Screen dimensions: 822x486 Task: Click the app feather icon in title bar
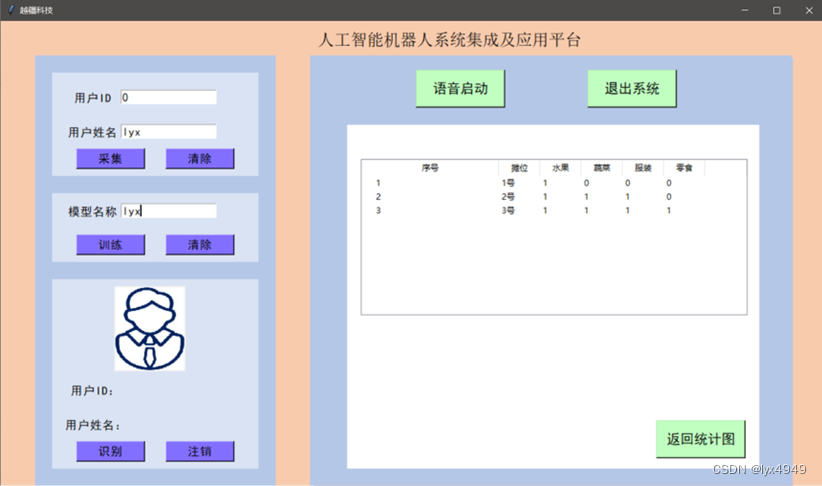coord(11,10)
